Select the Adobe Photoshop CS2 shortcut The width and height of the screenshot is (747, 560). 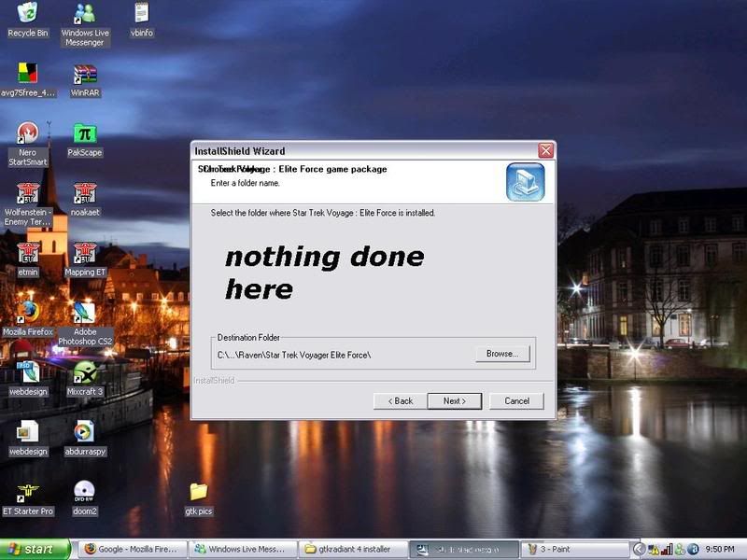click(84, 313)
